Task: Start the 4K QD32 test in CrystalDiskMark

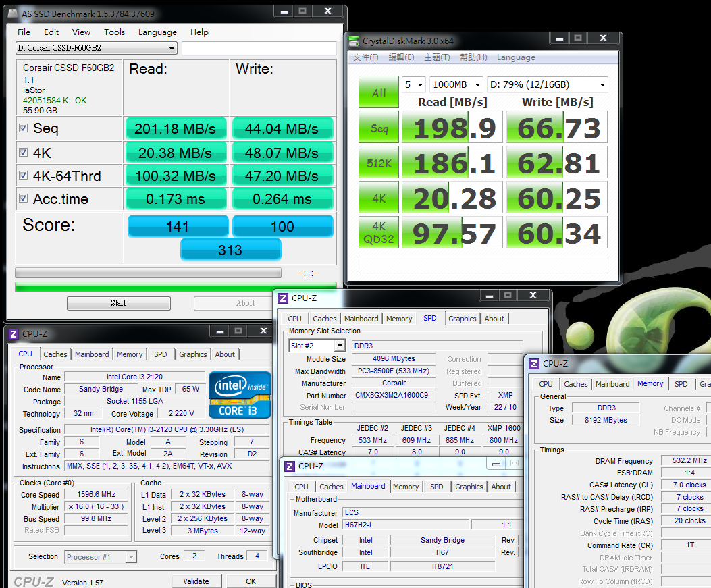Action: coord(378,233)
